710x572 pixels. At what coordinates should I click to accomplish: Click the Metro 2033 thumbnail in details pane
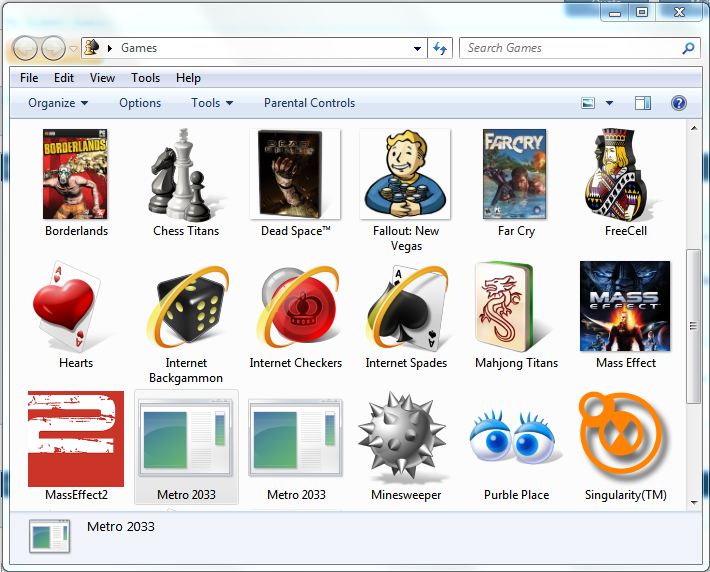[x=50, y=536]
